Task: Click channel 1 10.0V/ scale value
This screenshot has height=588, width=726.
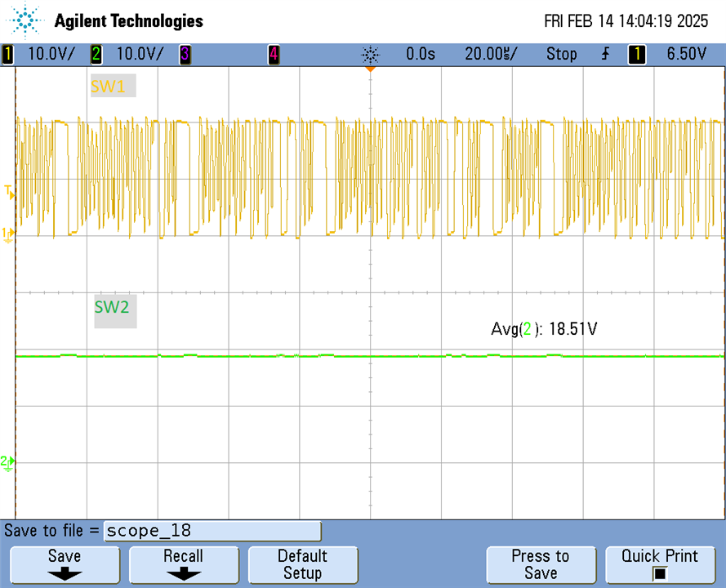Action: pyautogui.click(x=51, y=54)
